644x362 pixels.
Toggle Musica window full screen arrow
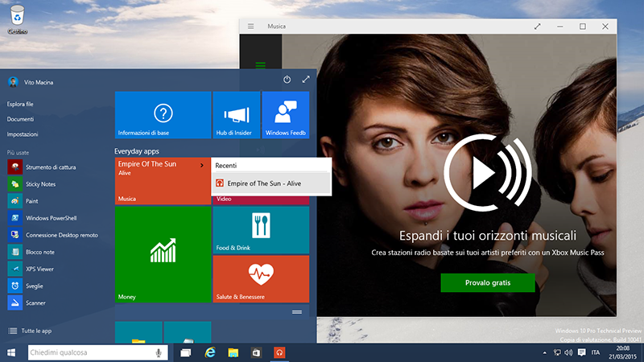click(x=537, y=27)
